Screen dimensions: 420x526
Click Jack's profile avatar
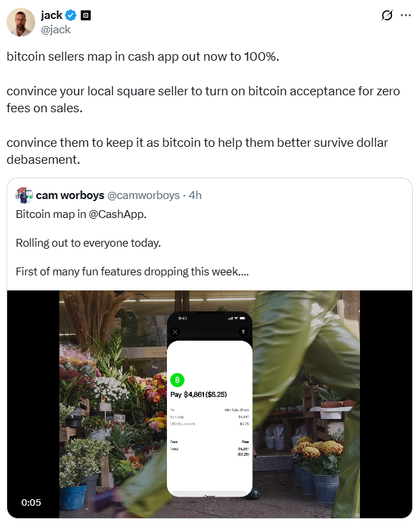coord(20,22)
